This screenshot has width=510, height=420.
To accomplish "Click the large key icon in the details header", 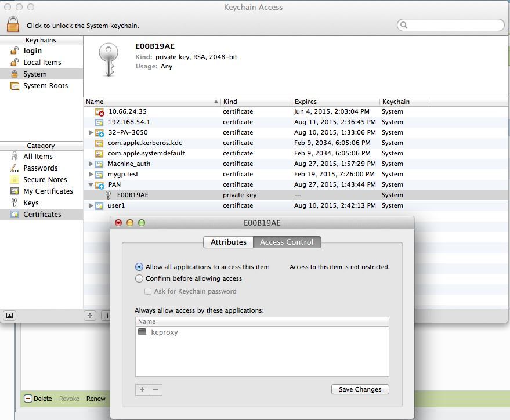I will [x=108, y=60].
